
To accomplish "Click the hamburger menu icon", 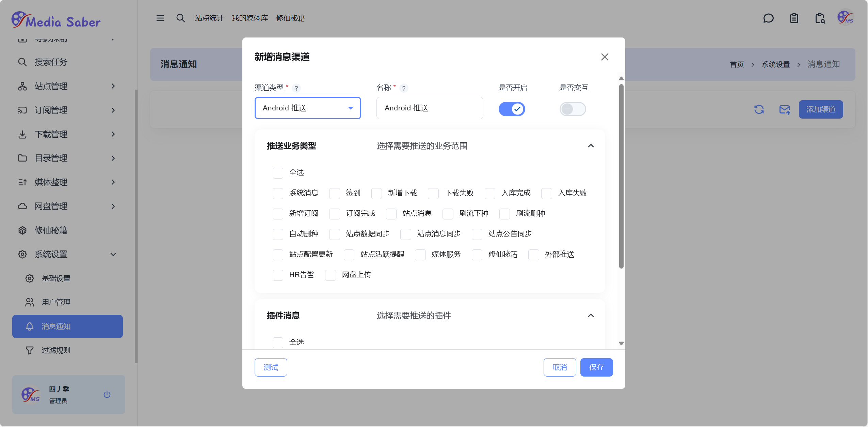I will [160, 18].
